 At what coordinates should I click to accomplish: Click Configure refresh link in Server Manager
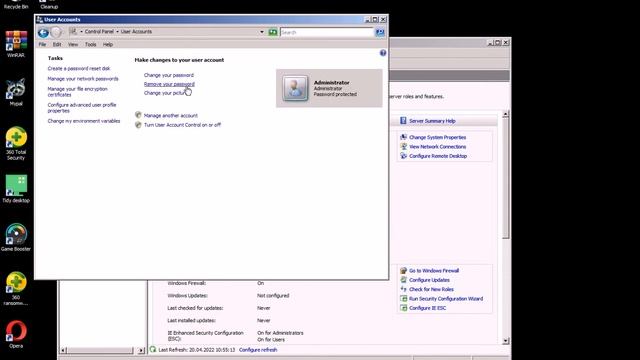(x=258, y=350)
